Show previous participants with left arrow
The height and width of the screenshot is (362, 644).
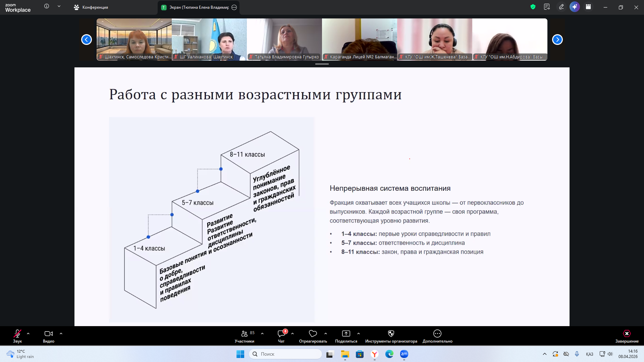tap(87, 40)
